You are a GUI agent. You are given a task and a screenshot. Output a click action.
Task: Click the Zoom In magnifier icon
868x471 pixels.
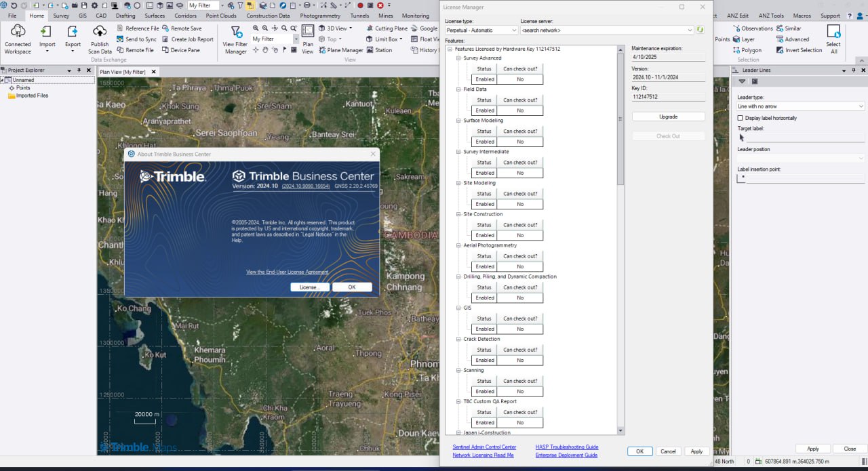[256, 28]
